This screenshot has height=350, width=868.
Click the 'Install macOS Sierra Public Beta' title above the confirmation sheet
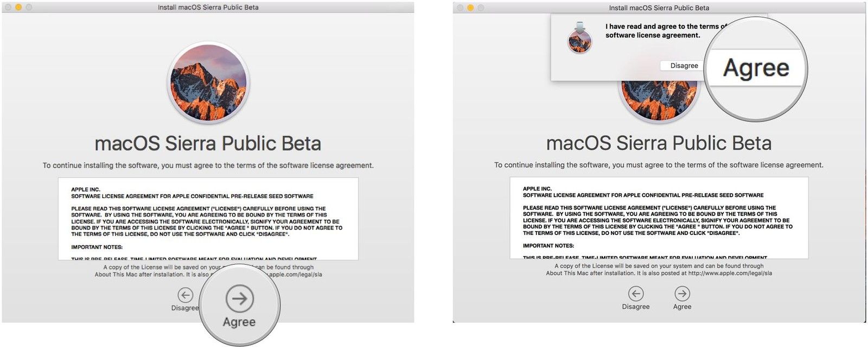pyautogui.click(x=659, y=8)
